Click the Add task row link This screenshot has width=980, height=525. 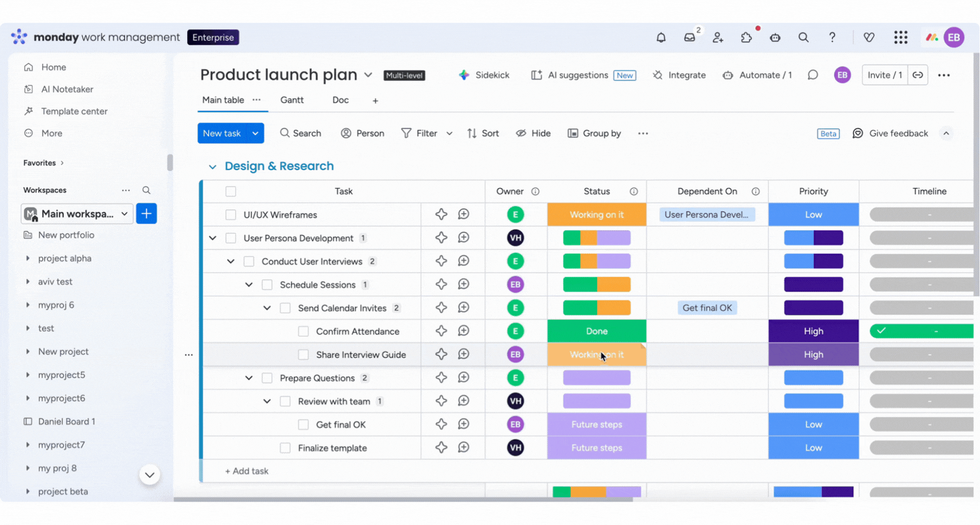246,471
